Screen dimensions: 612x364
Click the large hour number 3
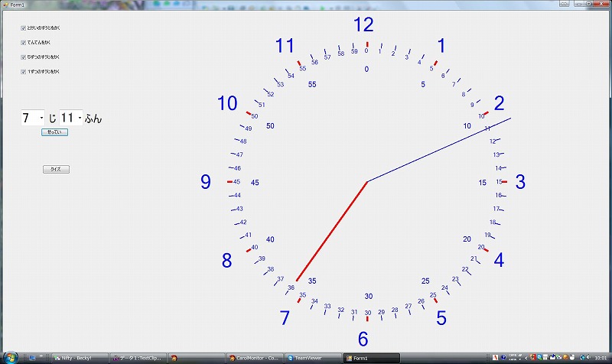pyautogui.click(x=520, y=182)
